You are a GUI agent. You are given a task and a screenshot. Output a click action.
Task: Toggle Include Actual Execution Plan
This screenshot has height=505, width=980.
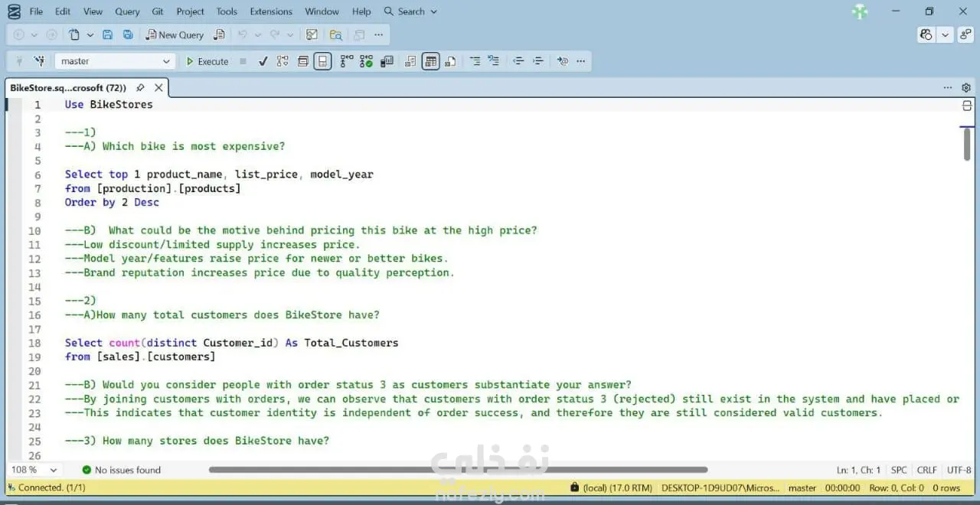[347, 61]
